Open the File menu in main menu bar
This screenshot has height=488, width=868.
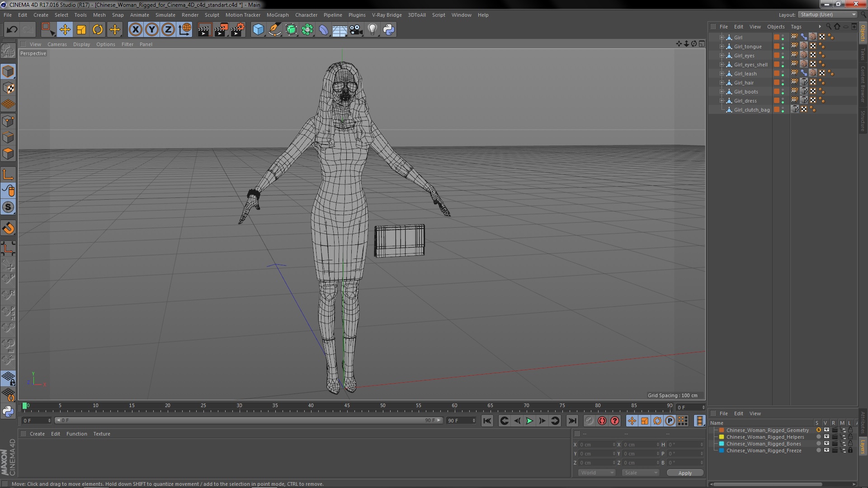(8, 15)
